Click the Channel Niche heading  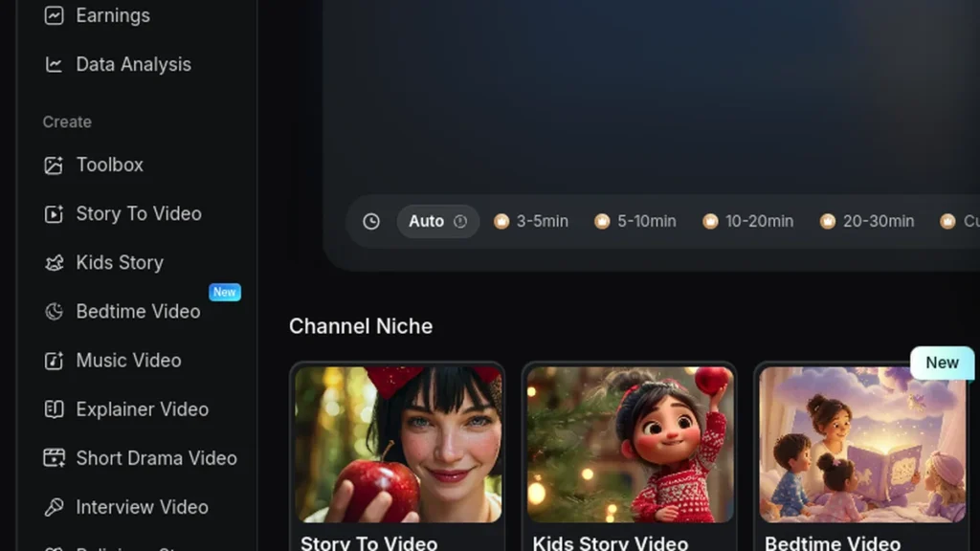click(x=361, y=326)
